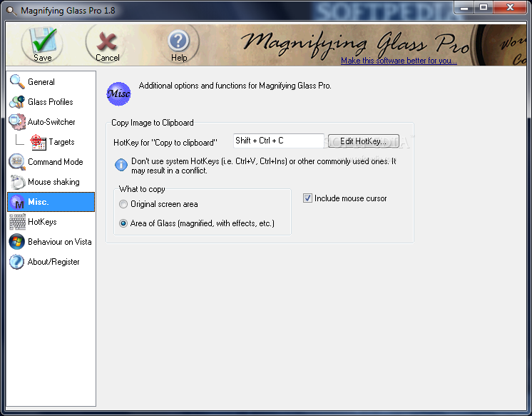Click the Behaviour on Vista Windows icon

[x=17, y=242]
